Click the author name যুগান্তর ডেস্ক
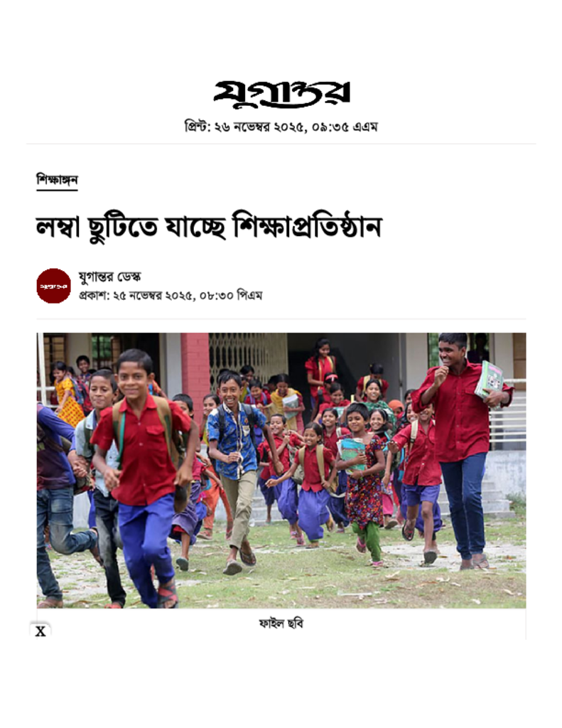Viewport: 562px width, 728px height. pyautogui.click(x=110, y=277)
